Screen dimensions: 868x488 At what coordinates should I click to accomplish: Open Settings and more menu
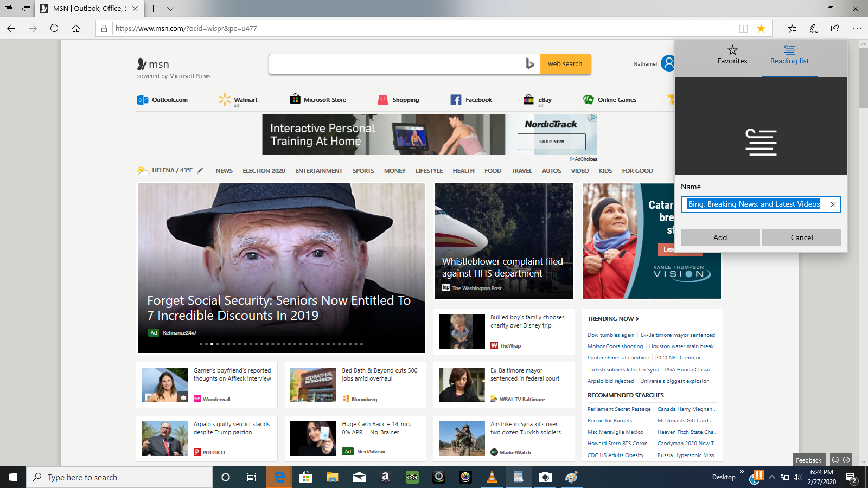[857, 28]
